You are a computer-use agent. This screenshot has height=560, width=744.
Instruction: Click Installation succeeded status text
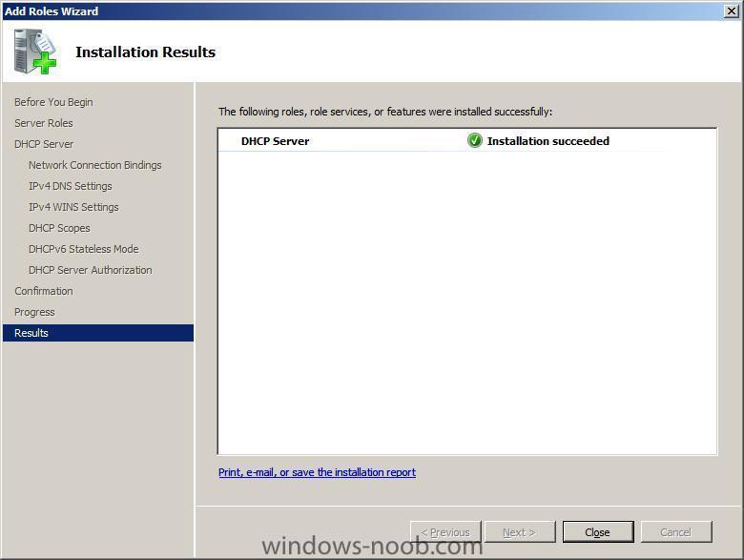click(548, 141)
